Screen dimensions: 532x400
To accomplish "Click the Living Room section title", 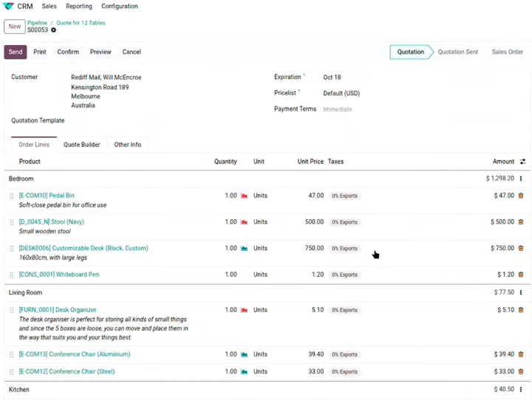I will point(25,292).
